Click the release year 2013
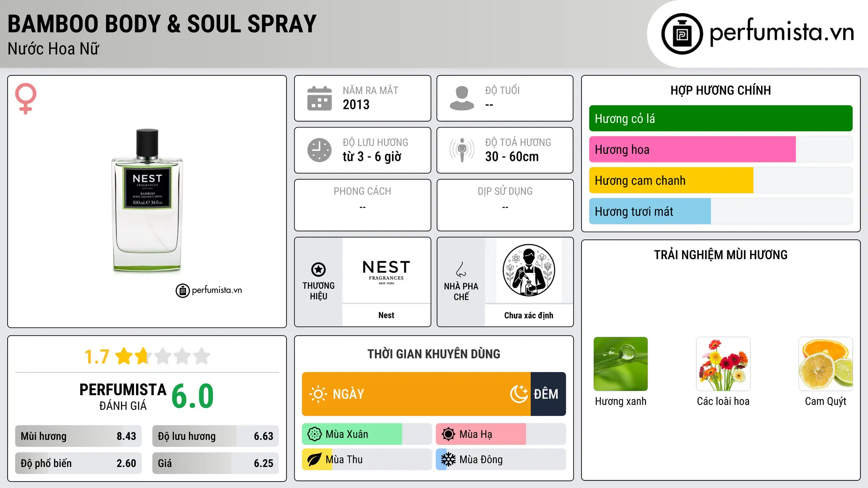The width and height of the screenshot is (868, 488). tap(356, 105)
